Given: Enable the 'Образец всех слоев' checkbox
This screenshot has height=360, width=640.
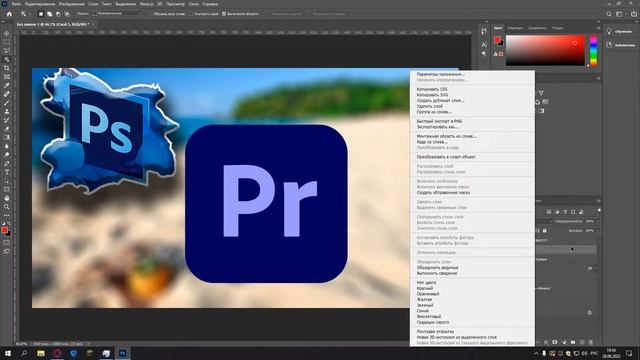Looking at the screenshot, I should pos(151,14).
